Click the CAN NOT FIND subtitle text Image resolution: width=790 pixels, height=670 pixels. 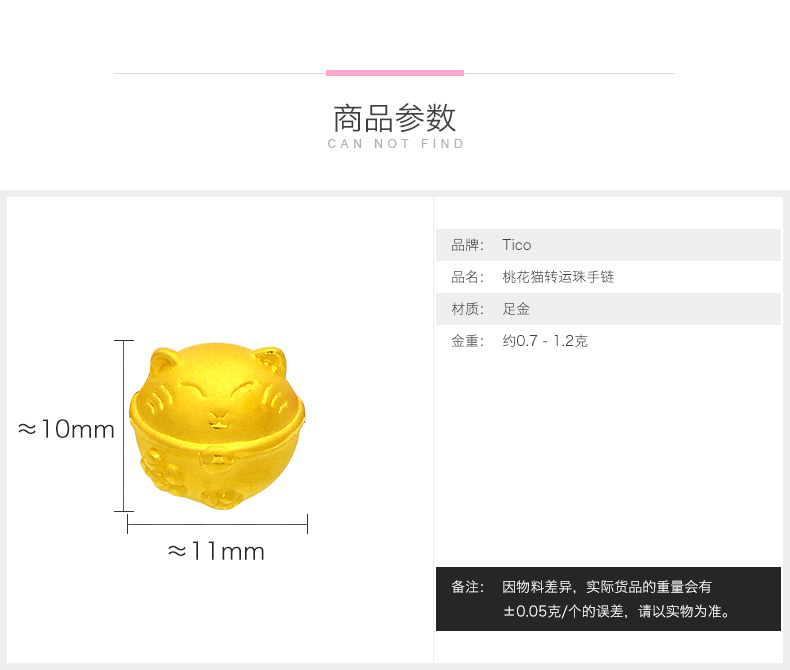pyautogui.click(x=396, y=144)
